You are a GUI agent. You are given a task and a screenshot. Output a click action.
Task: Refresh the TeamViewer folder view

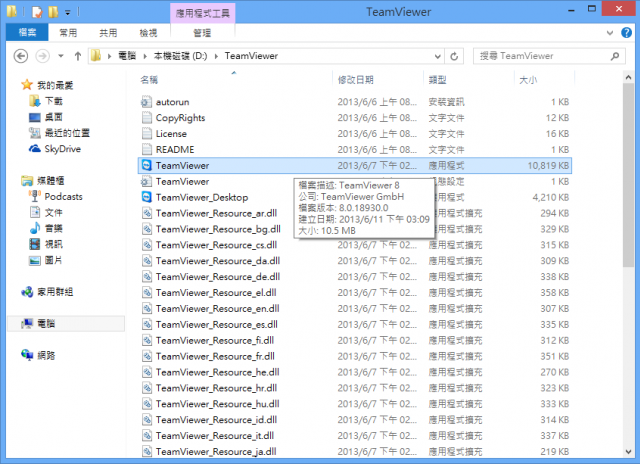point(454,56)
